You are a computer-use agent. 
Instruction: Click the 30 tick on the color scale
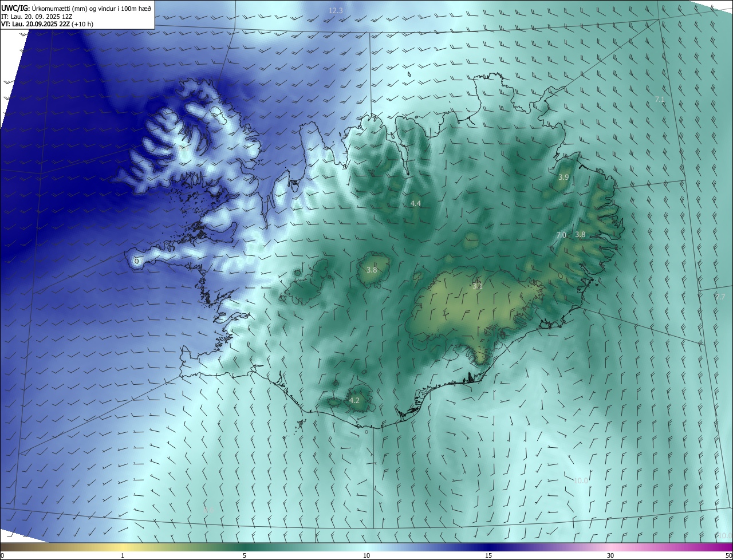pos(610,556)
